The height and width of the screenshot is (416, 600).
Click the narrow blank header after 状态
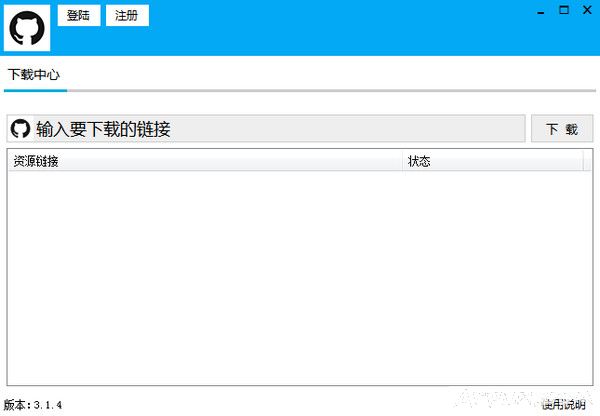pos(586,161)
